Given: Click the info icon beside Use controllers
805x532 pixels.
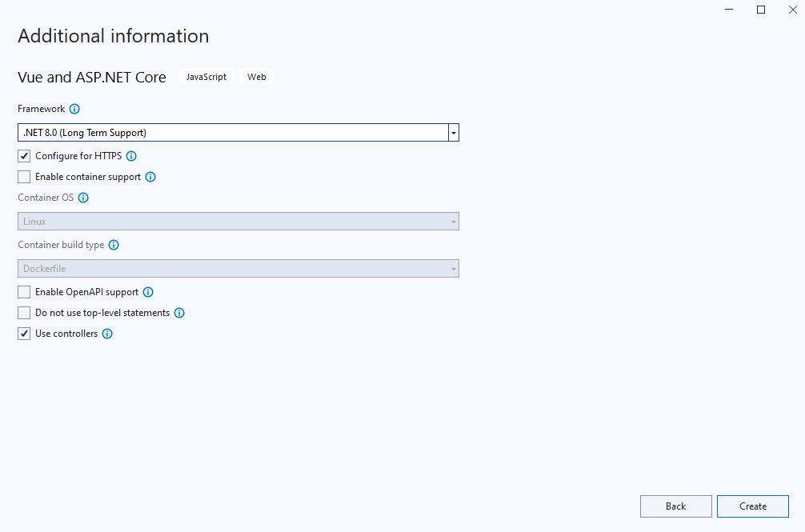Looking at the screenshot, I should pyautogui.click(x=107, y=334).
